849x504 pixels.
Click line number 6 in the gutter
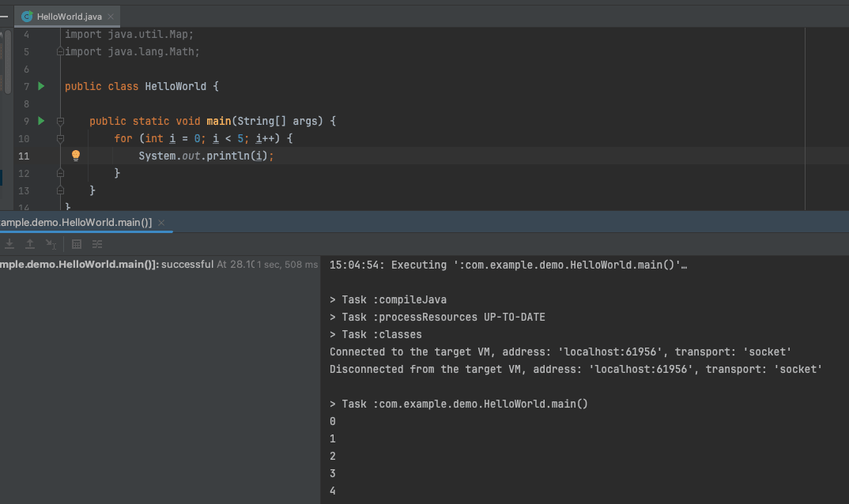click(x=27, y=70)
